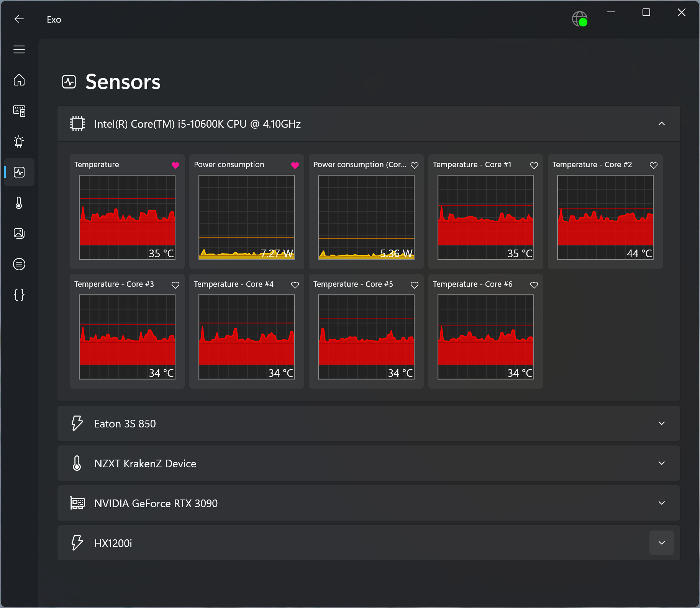Open the thermometer cooling page in sidebar
700x608 pixels.
click(x=19, y=203)
